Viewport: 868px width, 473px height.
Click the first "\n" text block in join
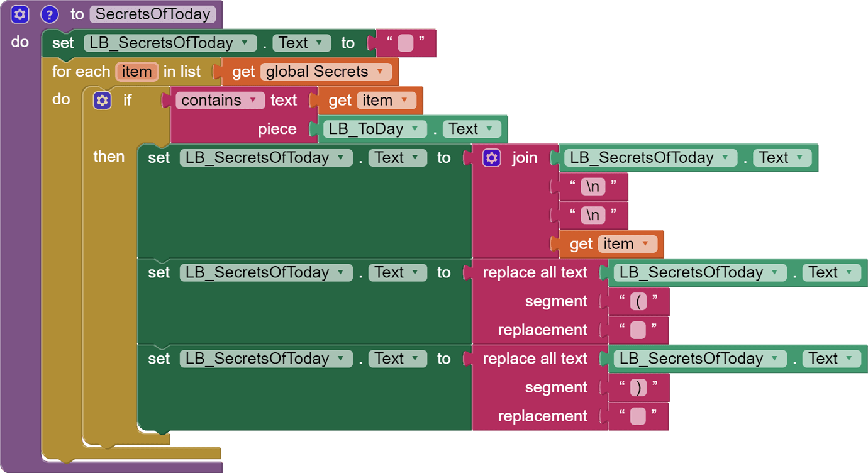click(x=593, y=187)
